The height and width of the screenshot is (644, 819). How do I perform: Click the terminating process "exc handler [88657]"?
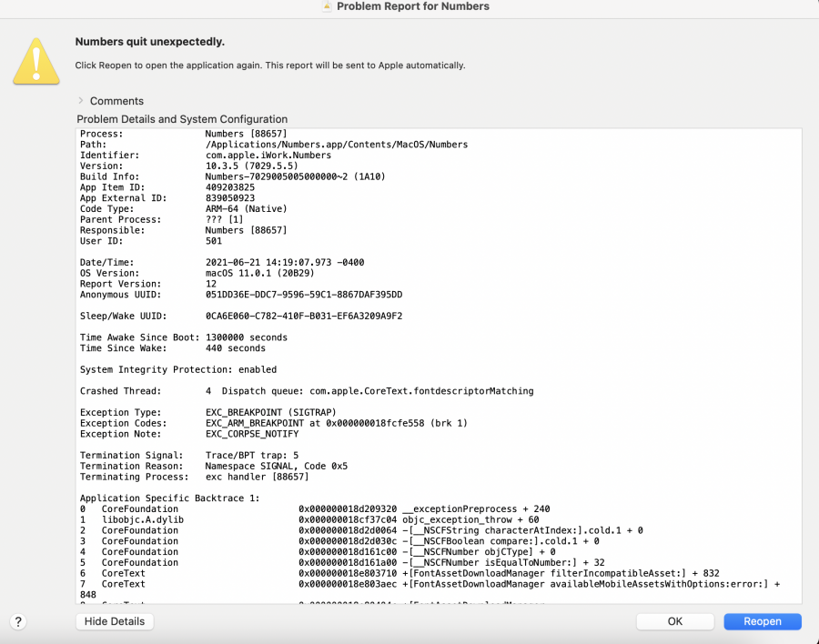(x=257, y=477)
